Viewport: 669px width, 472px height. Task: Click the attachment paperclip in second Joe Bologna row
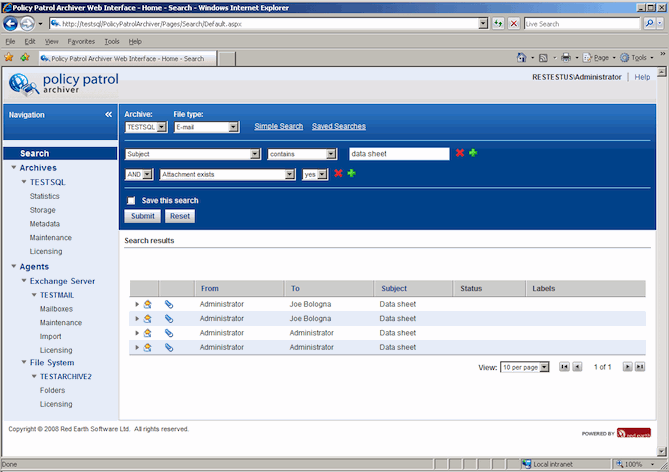tap(169, 319)
